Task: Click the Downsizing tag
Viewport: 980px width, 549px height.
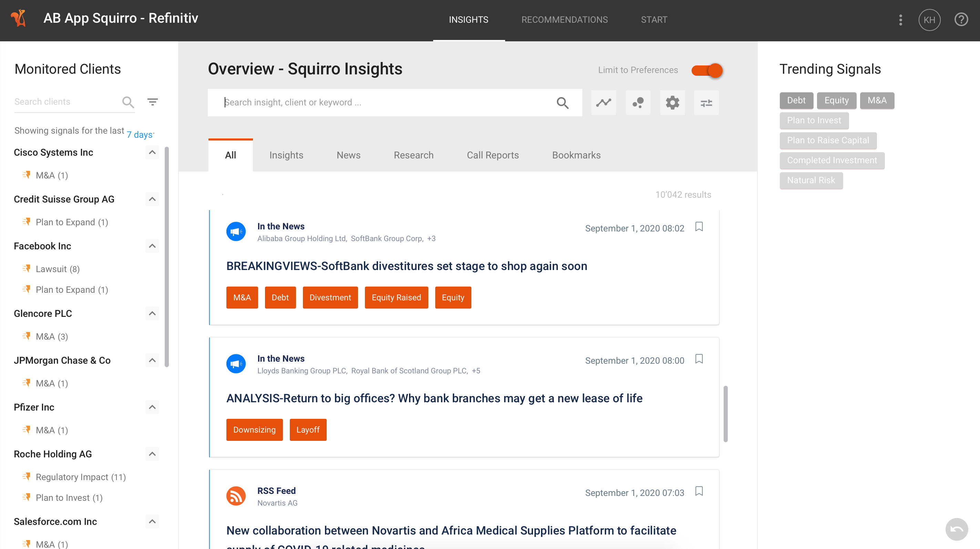Action: [x=255, y=430]
